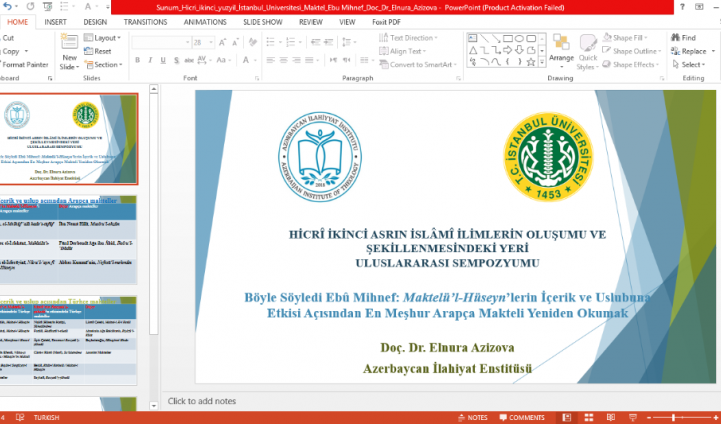The image size is (721, 424).
Task: Increase list indent level
Action: click(x=328, y=42)
